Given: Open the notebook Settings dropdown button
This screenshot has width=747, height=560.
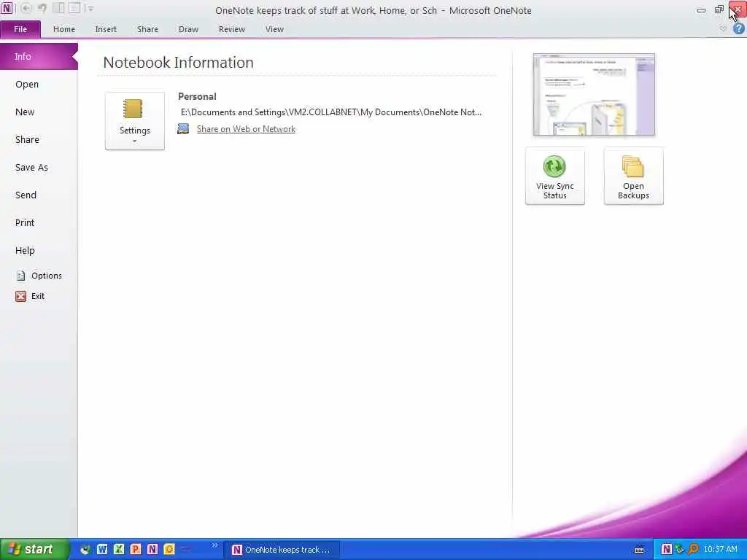Looking at the screenshot, I should 135,121.
